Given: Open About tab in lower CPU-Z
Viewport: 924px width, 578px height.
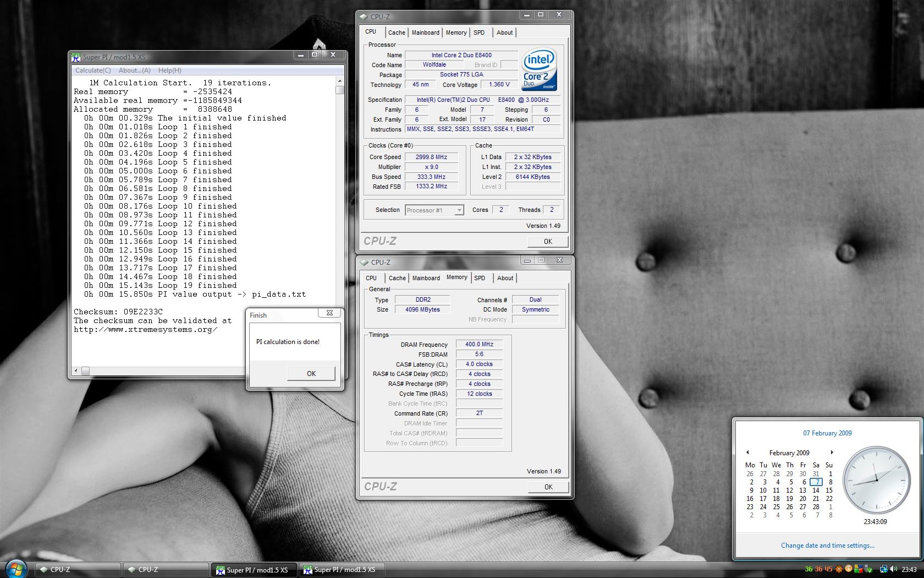Looking at the screenshot, I should tap(505, 278).
